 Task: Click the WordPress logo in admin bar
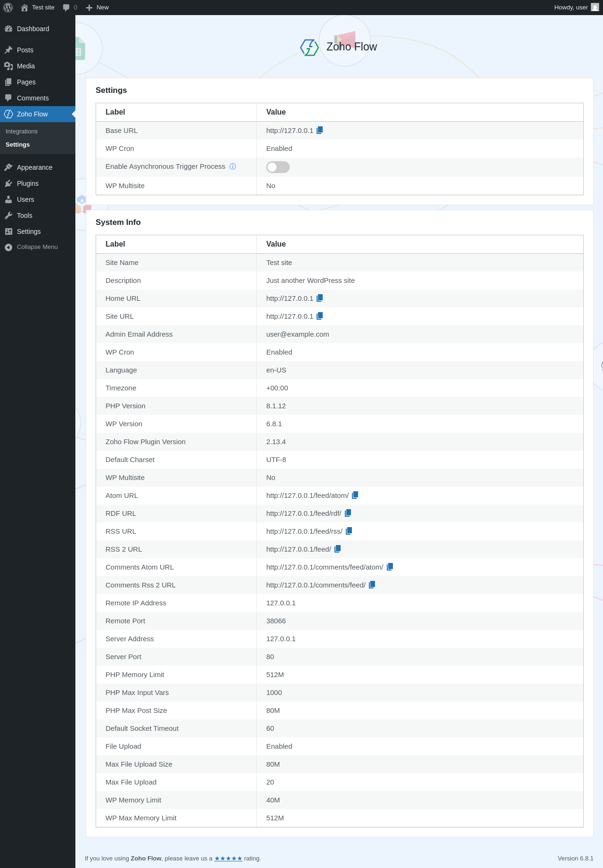click(x=8, y=8)
